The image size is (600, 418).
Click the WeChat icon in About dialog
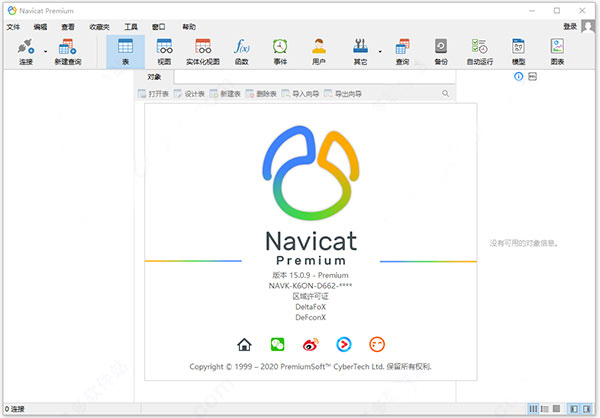click(x=277, y=345)
